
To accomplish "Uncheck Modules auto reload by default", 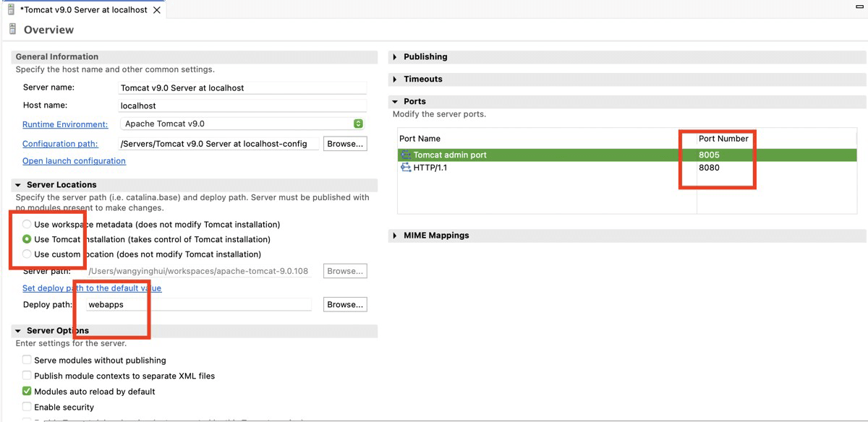I will (27, 392).
